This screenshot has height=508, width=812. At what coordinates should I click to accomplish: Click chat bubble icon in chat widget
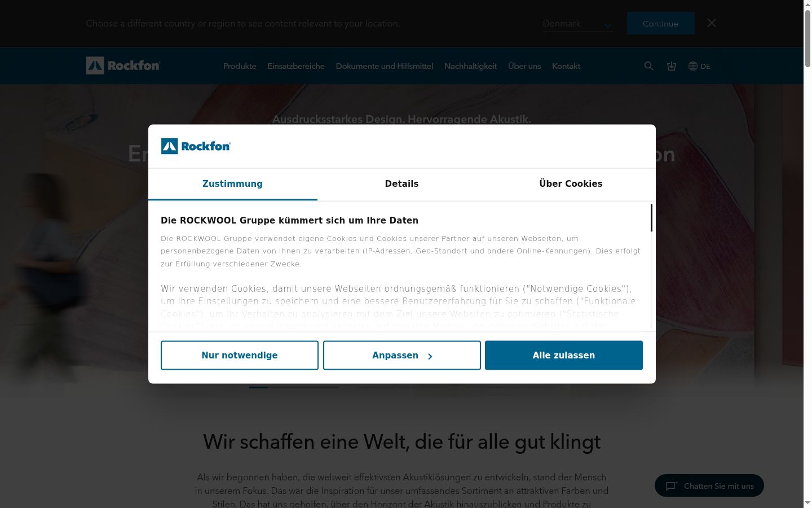pos(672,486)
